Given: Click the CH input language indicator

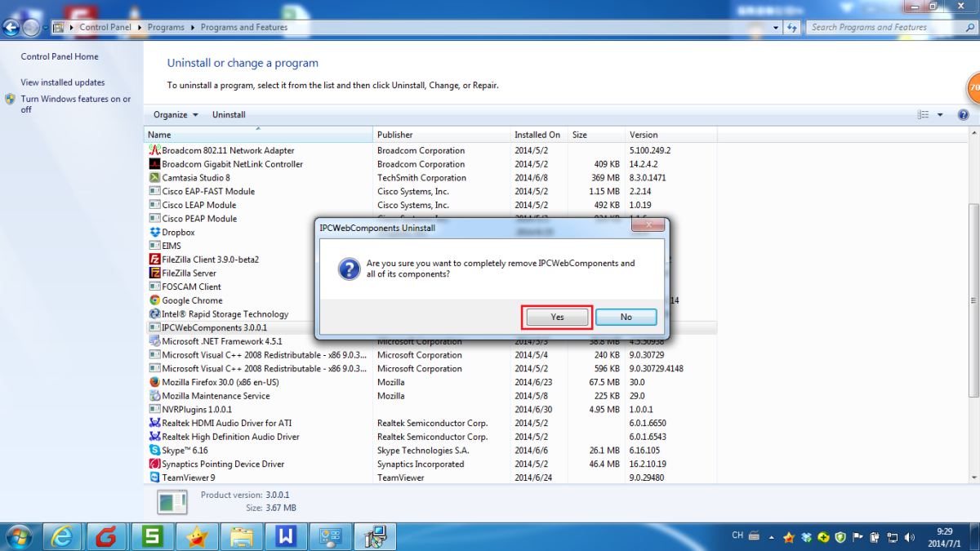Looking at the screenshot, I should click(737, 535).
